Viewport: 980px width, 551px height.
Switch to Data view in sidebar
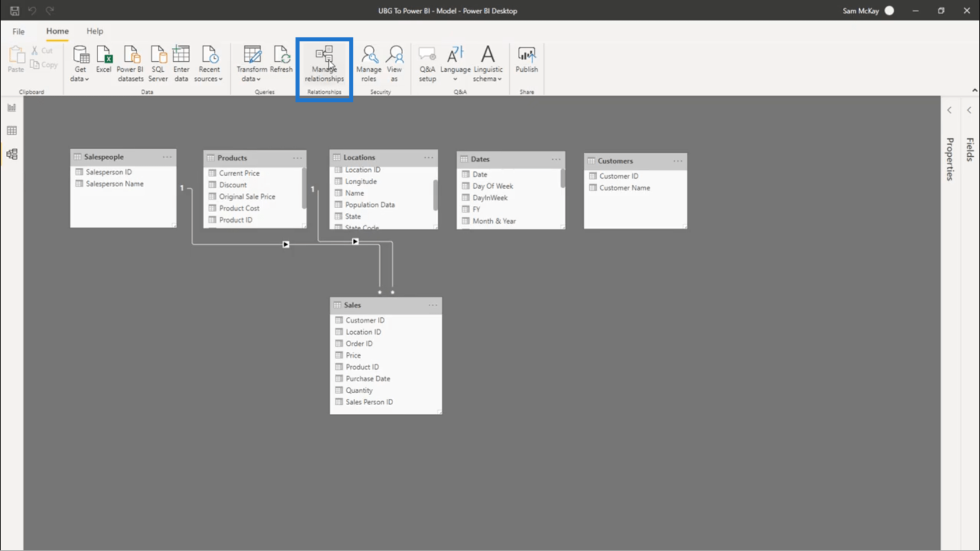tap(12, 131)
